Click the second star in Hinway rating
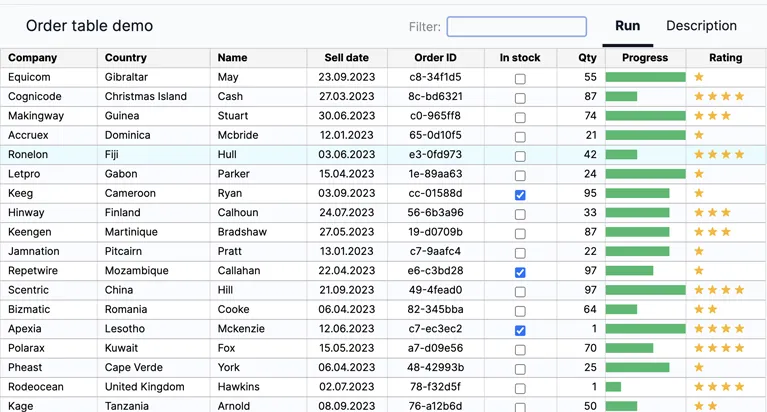The width and height of the screenshot is (767, 412). (713, 212)
